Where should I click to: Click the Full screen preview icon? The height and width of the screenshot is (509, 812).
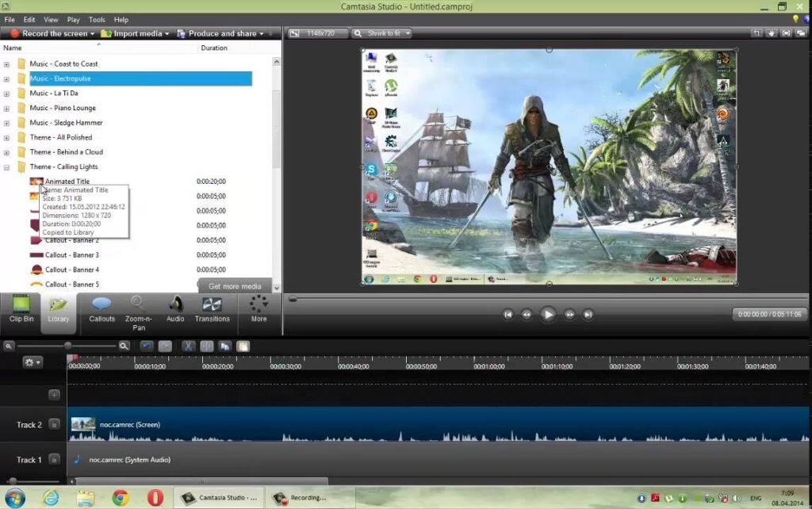point(786,33)
